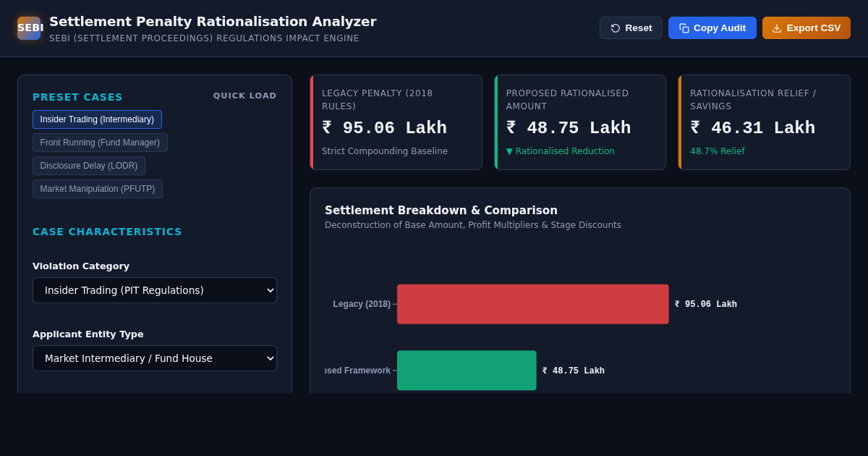
Task: Click the 'Settlement Penalty Rationalisation Analyzer' title
Action: pos(213,22)
